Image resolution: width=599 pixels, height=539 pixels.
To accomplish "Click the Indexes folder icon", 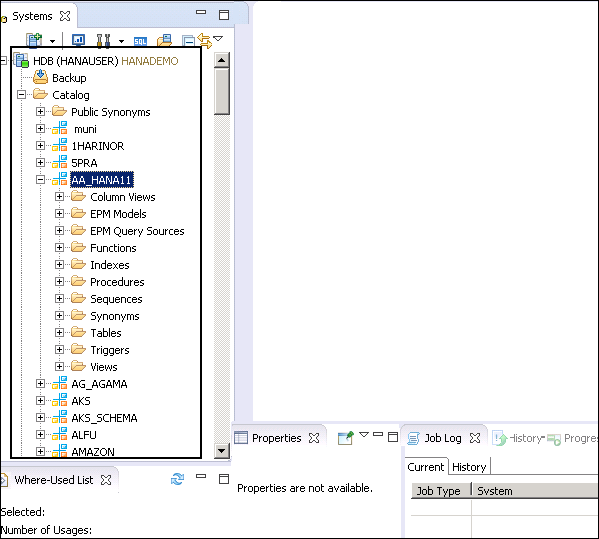I will [x=78, y=264].
